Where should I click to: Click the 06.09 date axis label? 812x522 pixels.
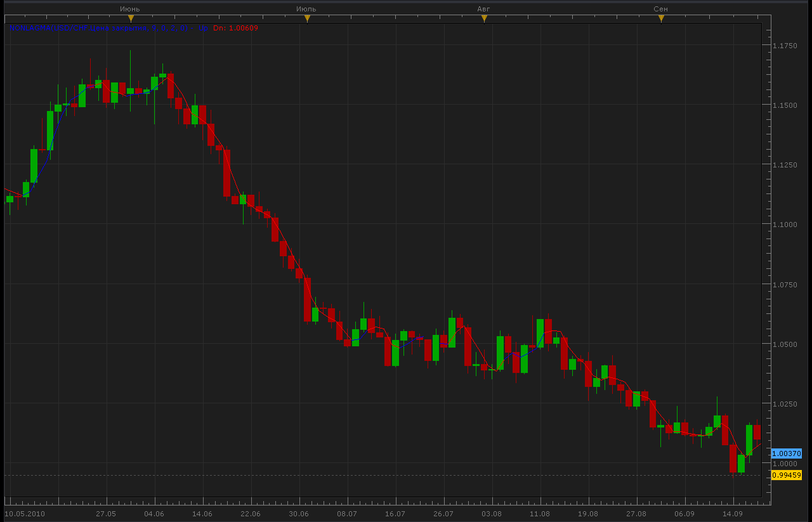click(684, 514)
